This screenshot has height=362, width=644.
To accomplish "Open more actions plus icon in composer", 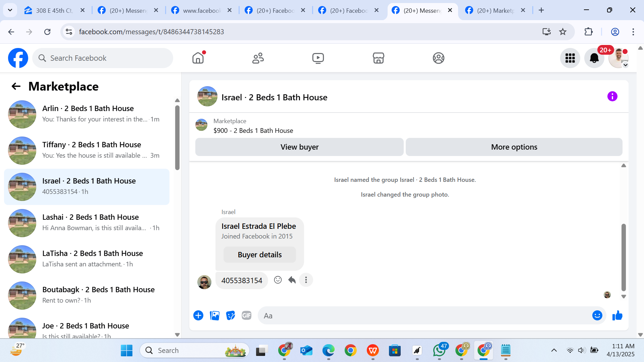I will [x=198, y=315].
